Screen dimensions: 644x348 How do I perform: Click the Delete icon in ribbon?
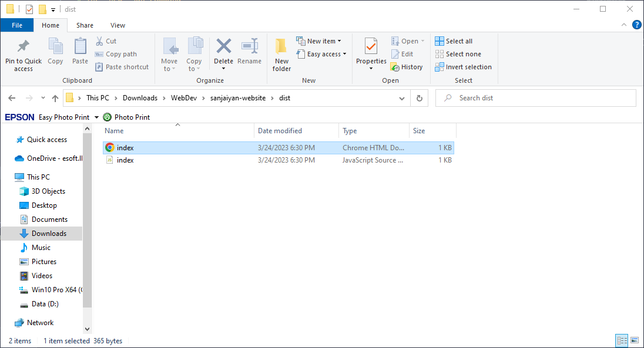(223, 47)
